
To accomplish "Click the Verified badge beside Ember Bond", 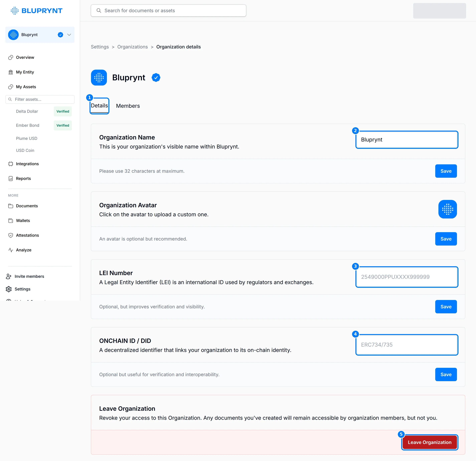I will click(x=63, y=125).
